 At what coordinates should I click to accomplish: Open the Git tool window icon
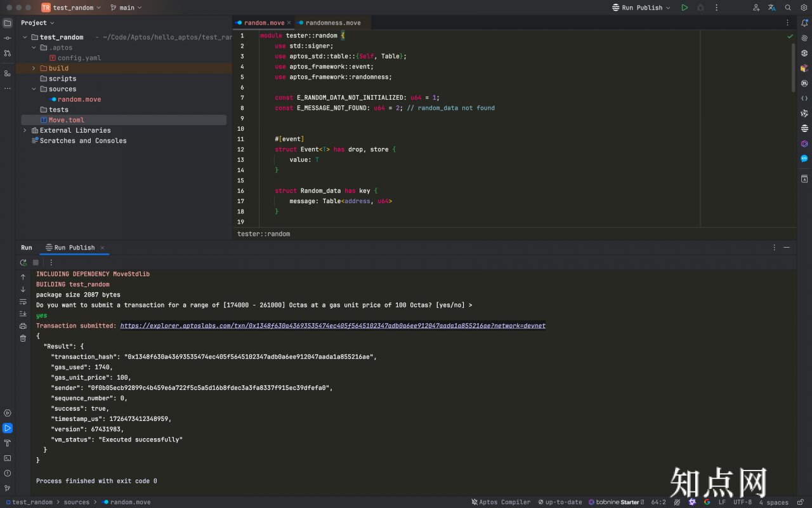8,488
